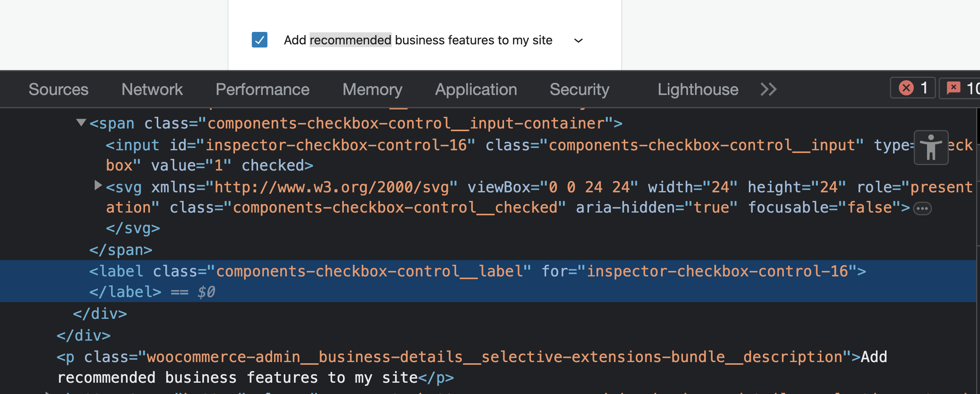Switch to the Sources panel
980x394 pixels.
click(58, 89)
